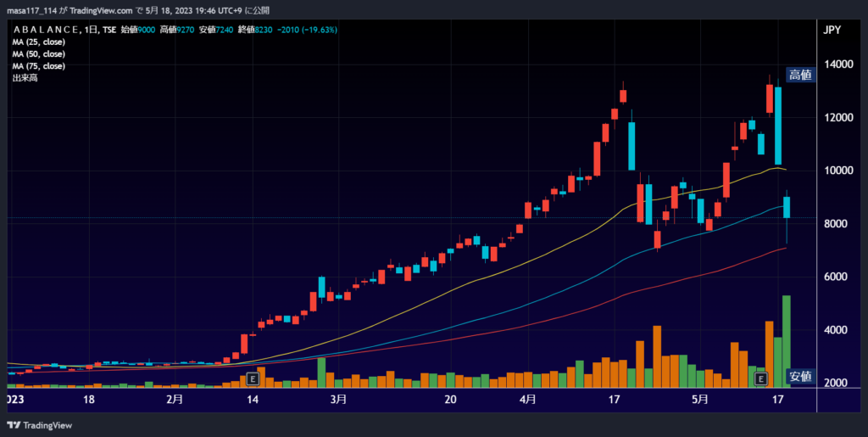868x437 pixels.
Task: Click the tallest green volume bar at the chart's right end
Action: pos(786,341)
